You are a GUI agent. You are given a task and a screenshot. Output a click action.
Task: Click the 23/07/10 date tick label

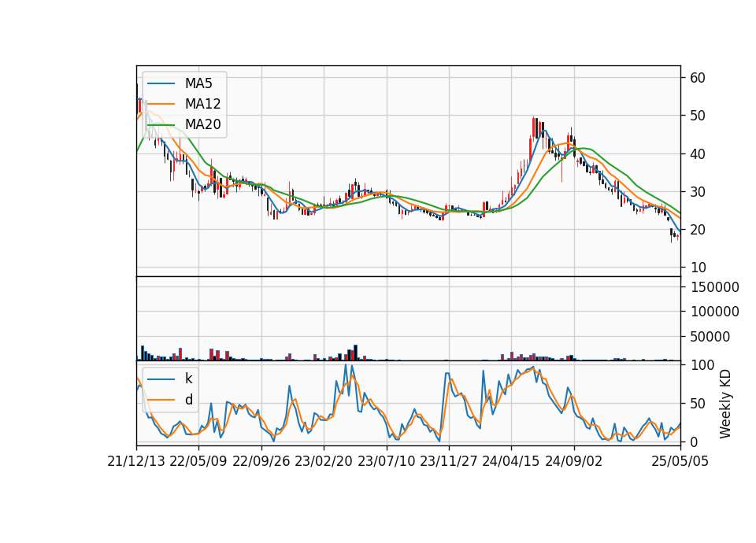(386, 462)
